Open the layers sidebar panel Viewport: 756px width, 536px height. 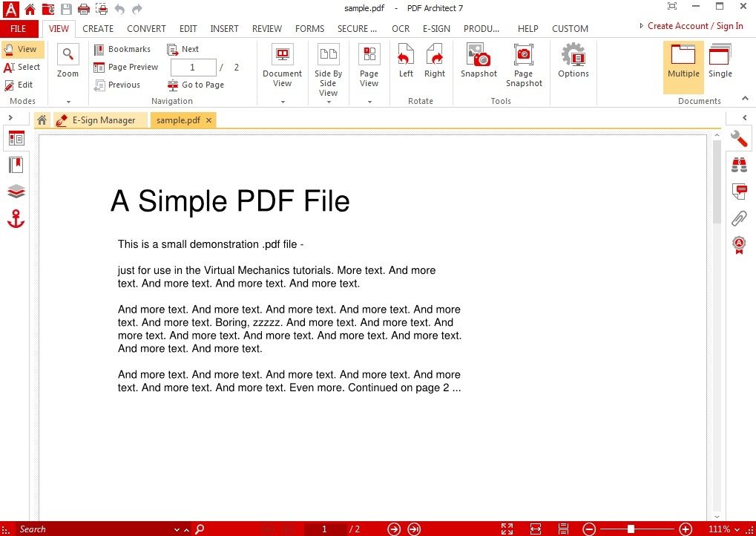[16, 192]
